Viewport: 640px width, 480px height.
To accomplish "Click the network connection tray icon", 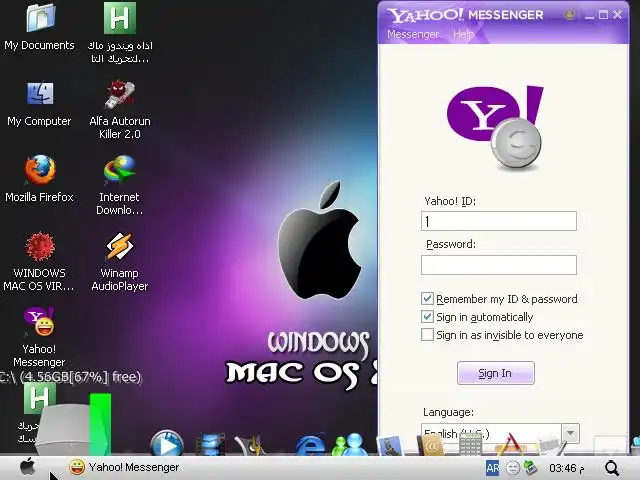I will pyautogui.click(x=531, y=467).
